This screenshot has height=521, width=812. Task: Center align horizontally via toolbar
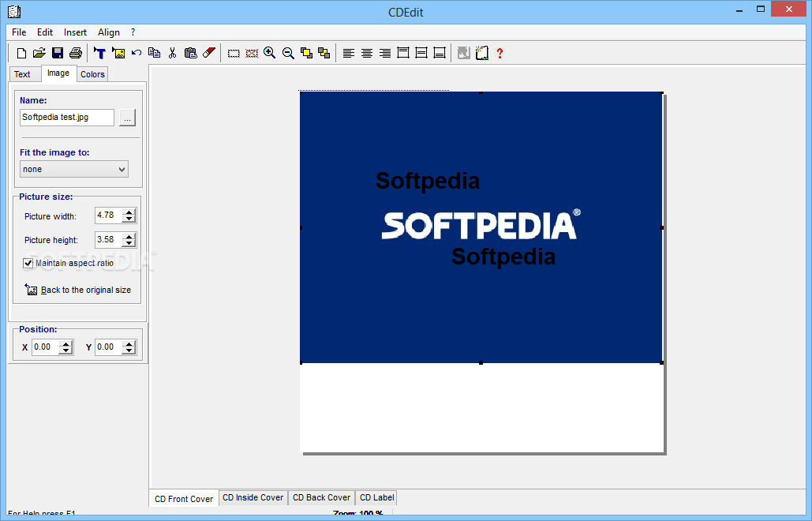[x=367, y=53]
